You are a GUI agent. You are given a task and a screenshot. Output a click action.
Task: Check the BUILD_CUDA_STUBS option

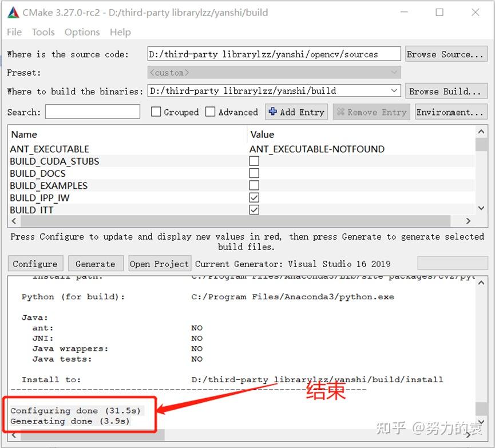(x=254, y=161)
